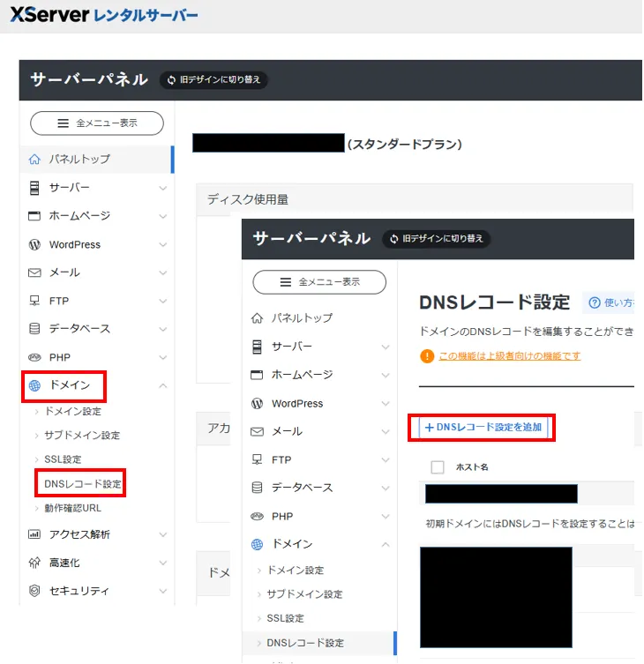Click the homepage window icon in the front panel sidebar

coord(257,375)
